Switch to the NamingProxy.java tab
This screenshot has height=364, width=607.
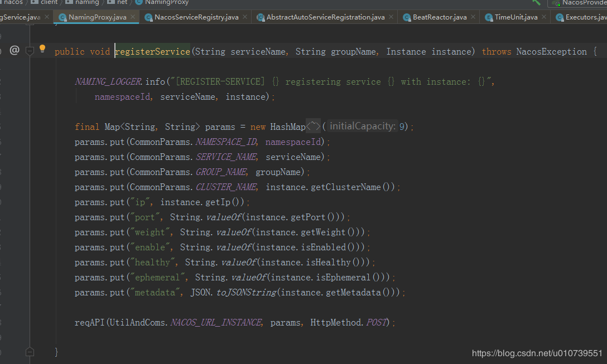[x=97, y=17]
